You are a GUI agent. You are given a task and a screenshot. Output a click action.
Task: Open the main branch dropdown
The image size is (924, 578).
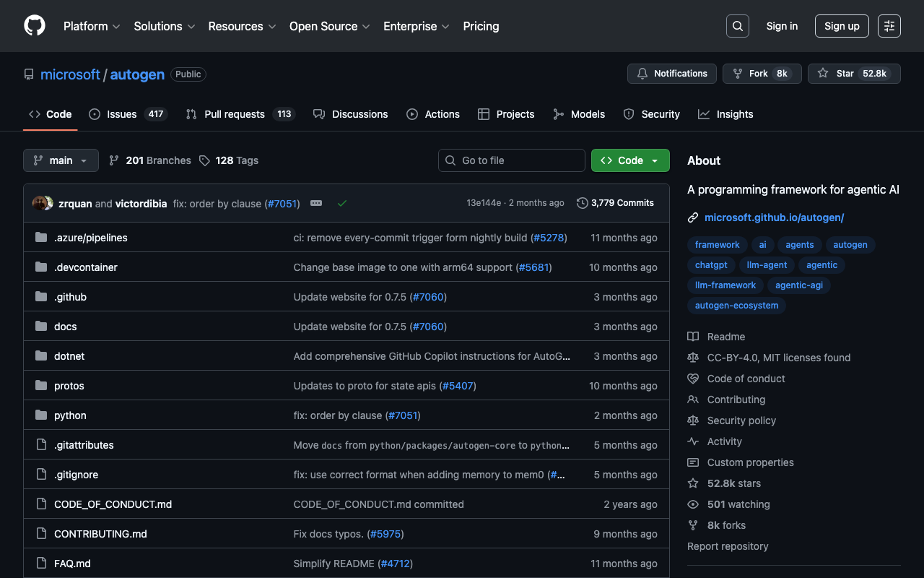tap(61, 160)
